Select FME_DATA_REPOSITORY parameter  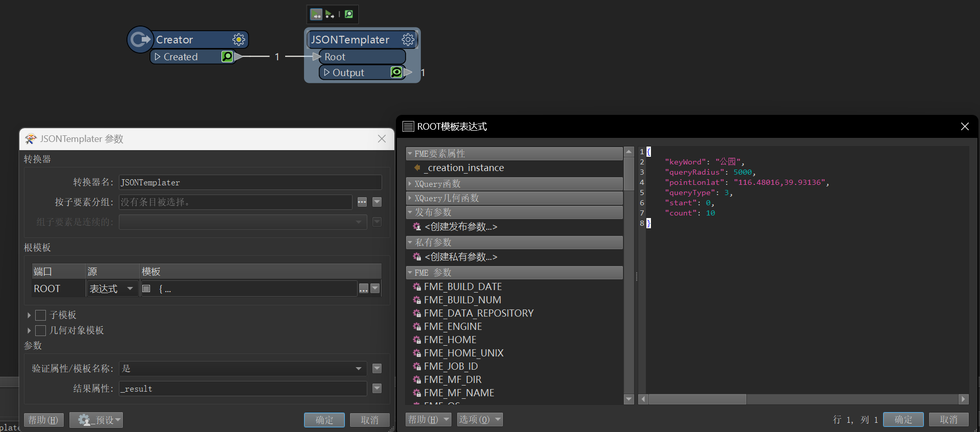[x=479, y=313]
